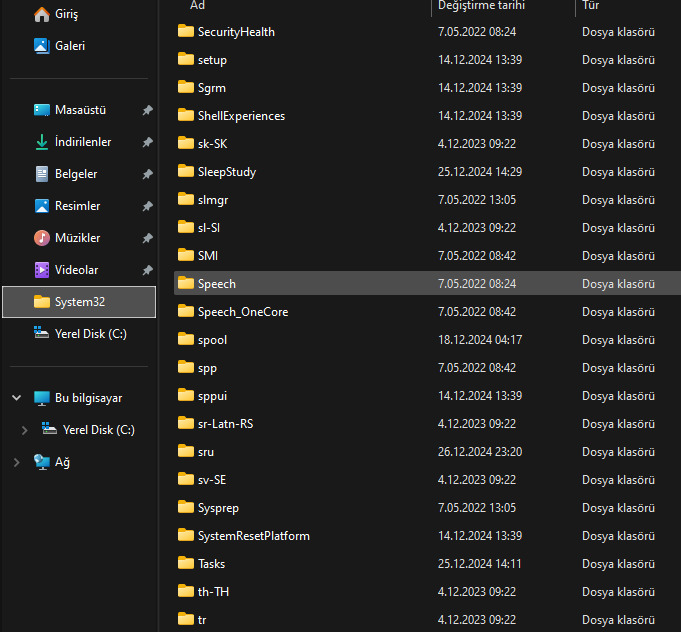Click the Ağ network icon
The width and height of the screenshot is (681, 632).
pyautogui.click(x=42, y=462)
